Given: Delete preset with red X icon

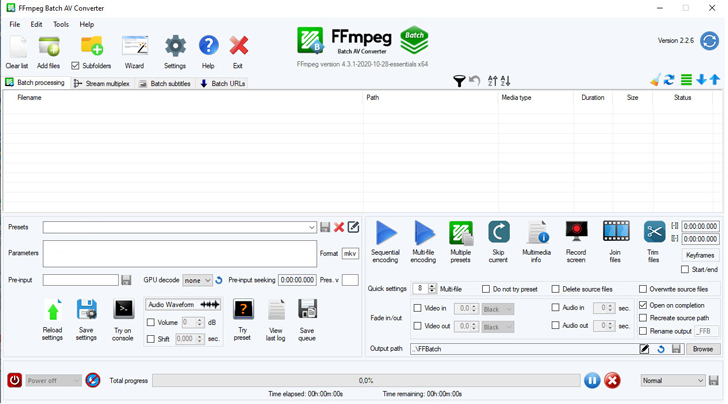Looking at the screenshot, I should pyautogui.click(x=339, y=227).
